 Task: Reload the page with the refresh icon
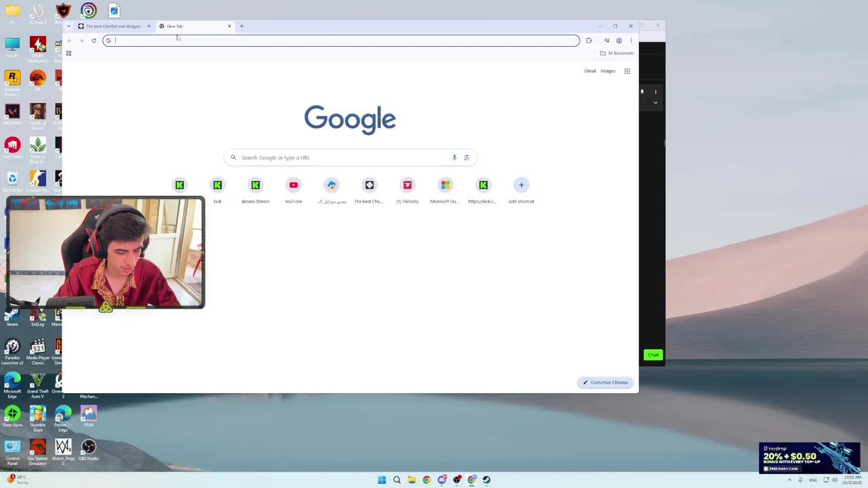[94, 41]
